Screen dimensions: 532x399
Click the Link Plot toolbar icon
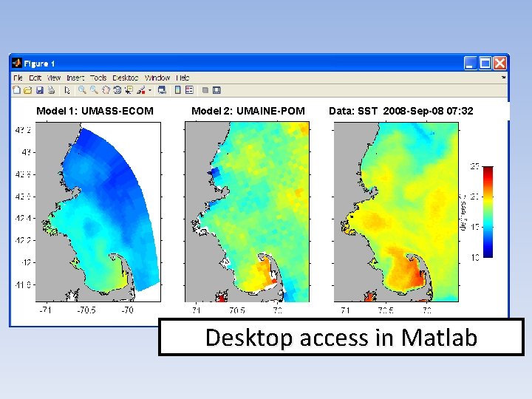[x=162, y=90]
